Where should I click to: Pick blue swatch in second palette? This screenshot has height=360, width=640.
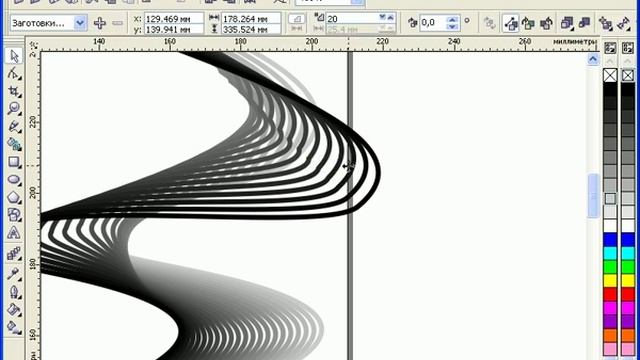tap(628, 240)
